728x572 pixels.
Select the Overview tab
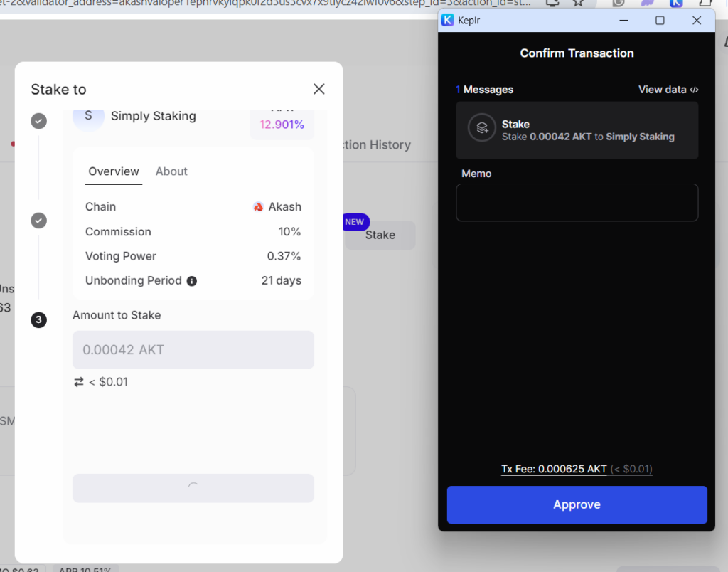pyautogui.click(x=114, y=171)
